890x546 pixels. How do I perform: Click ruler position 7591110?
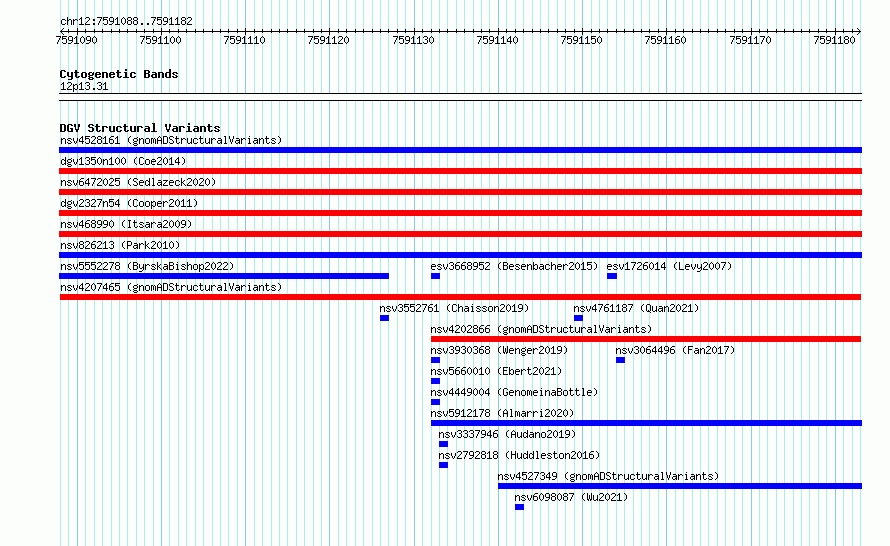(x=244, y=40)
